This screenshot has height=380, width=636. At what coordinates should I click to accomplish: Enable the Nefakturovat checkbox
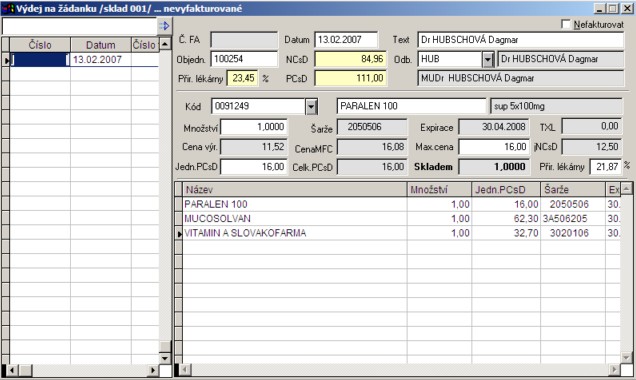click(x=566, y=24)
